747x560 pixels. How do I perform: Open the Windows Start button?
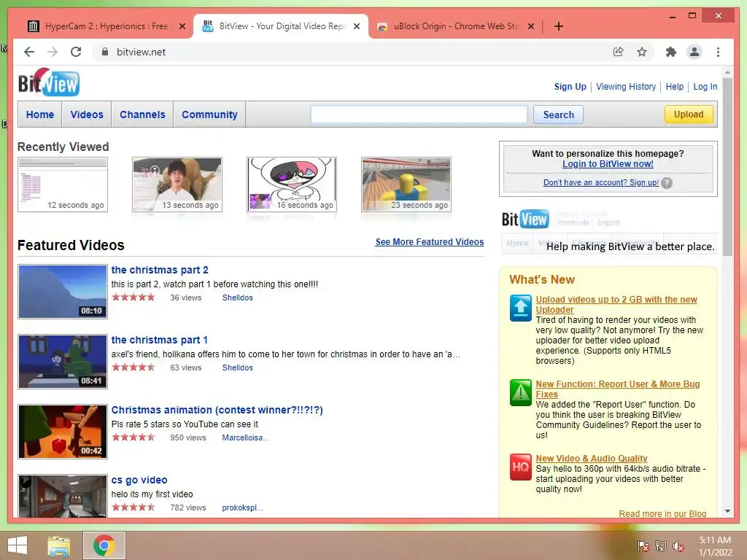click(x=18, y=545)
